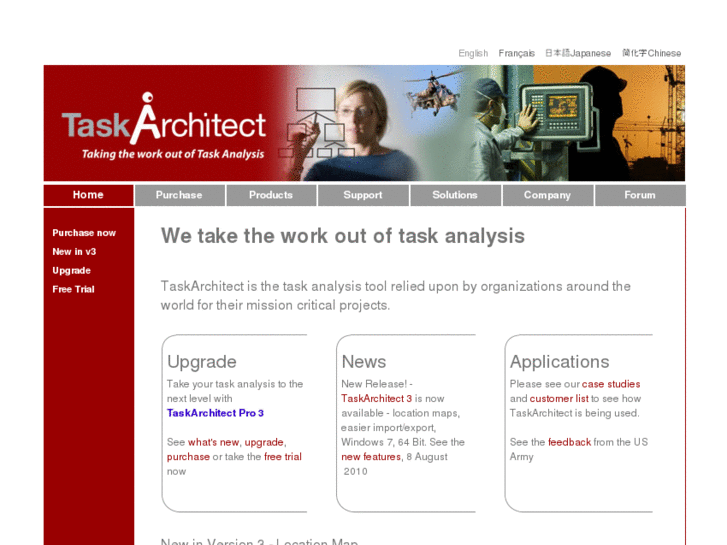727x545 pixels.
Task: Open 'Free Trial' sidebar link
Action: tap(73, 289)
